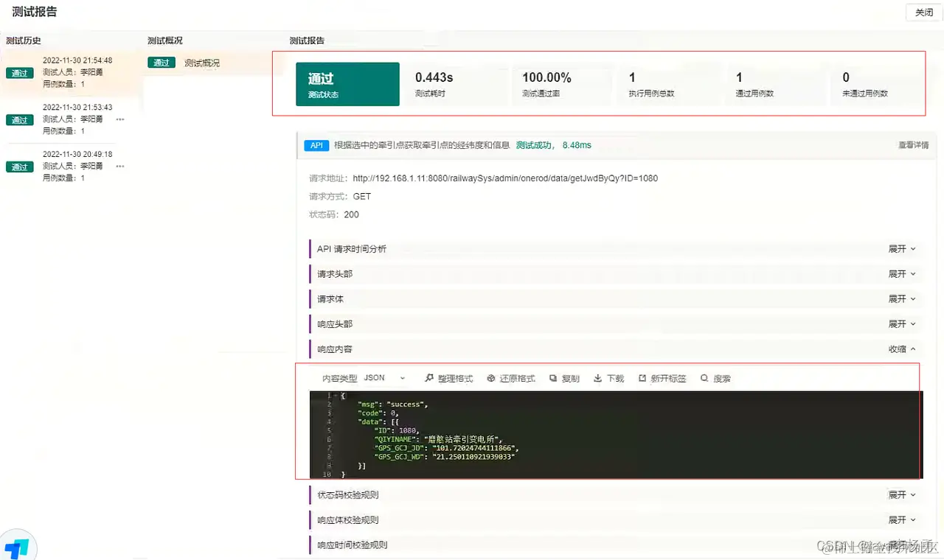This screenshot has height=560, width=944.
Task: Click the 测试报告 page title
Action: pos(34,12)
